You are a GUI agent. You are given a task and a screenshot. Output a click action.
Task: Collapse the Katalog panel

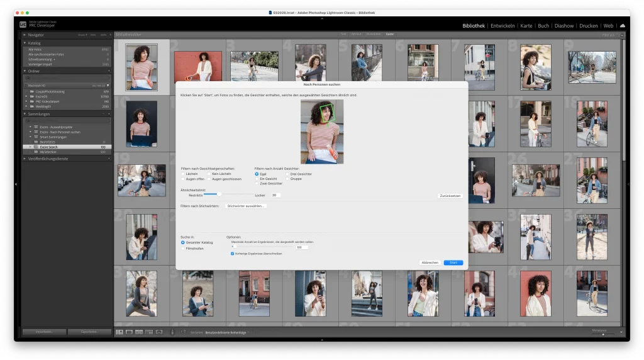click(25, 43)
